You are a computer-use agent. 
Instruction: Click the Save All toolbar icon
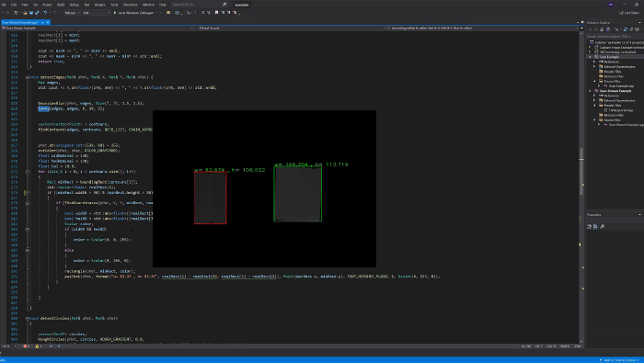point(37,13)
